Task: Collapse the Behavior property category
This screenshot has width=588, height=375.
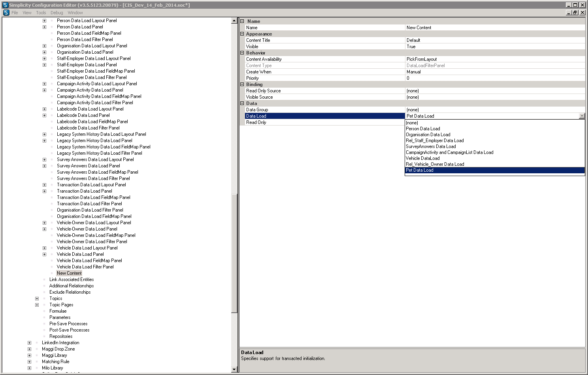Action: click(242, 53)
